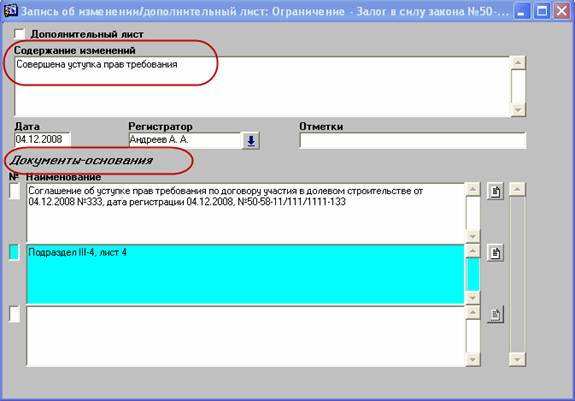Select the Соглашение об уступке прав document text

click(245, 213)
